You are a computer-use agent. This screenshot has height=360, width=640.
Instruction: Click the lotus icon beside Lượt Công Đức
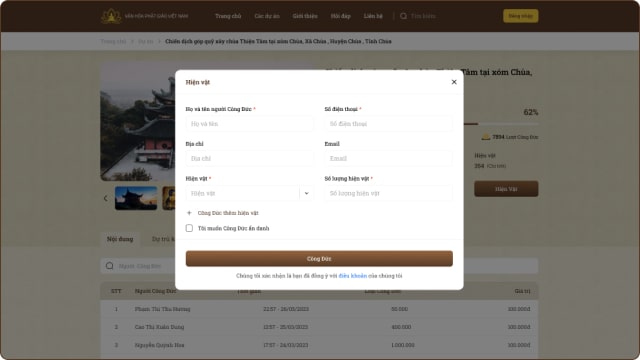[486, 137]
